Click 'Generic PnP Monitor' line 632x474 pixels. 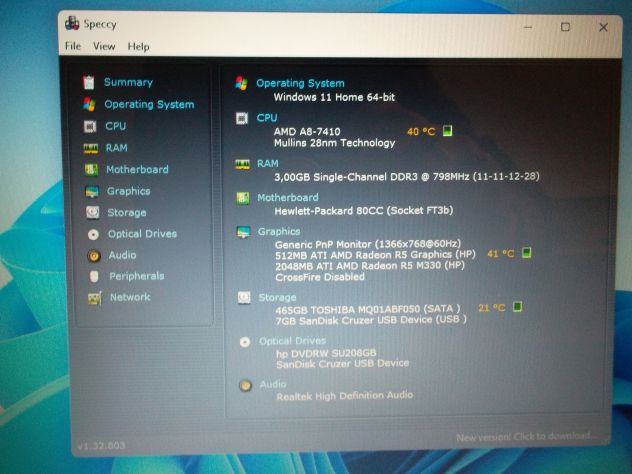tap(368, 244)
